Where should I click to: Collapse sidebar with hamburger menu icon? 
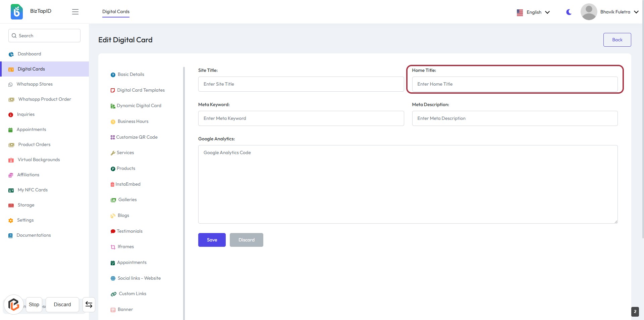(75, 12)
